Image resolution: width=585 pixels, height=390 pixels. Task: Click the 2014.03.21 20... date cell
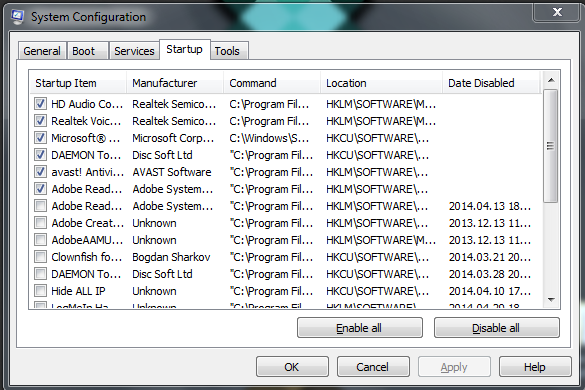490,257
